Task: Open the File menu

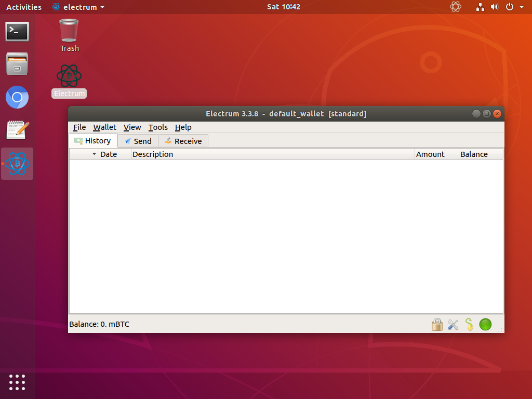Action: (79, 127)
